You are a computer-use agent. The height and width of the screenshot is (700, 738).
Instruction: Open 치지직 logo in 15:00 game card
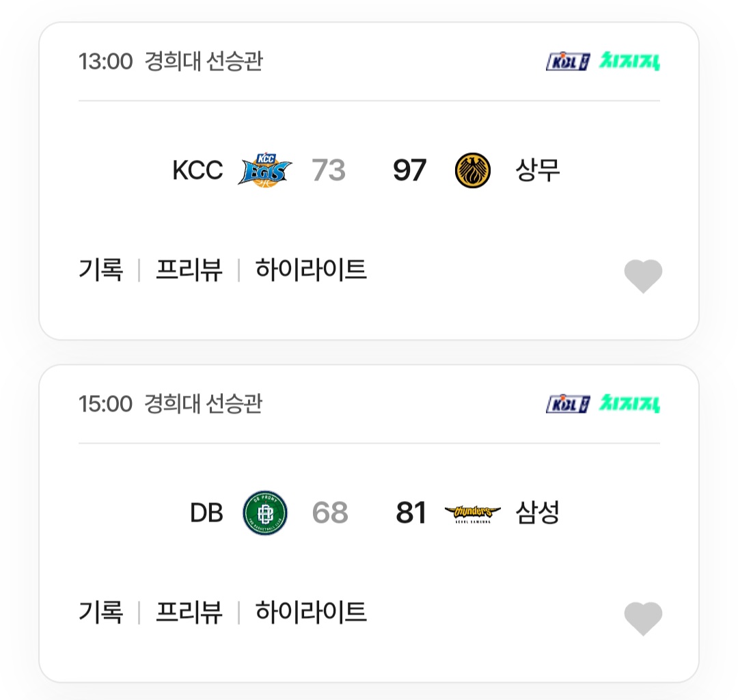click(629, 403)
